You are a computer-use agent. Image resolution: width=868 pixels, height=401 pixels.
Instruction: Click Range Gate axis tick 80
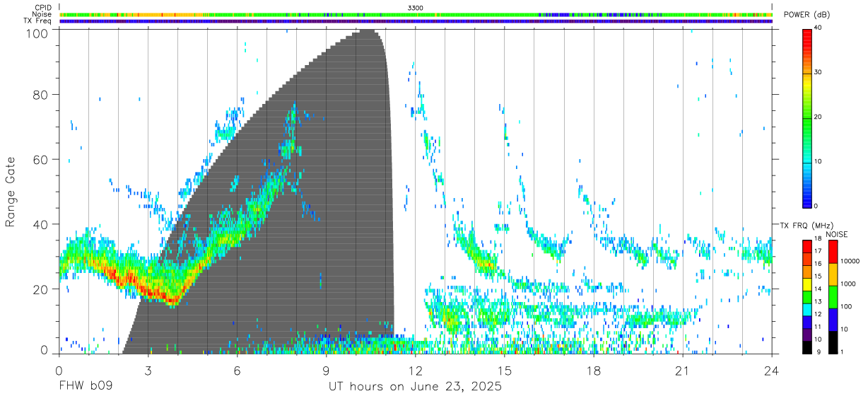[x=40, y=94]
